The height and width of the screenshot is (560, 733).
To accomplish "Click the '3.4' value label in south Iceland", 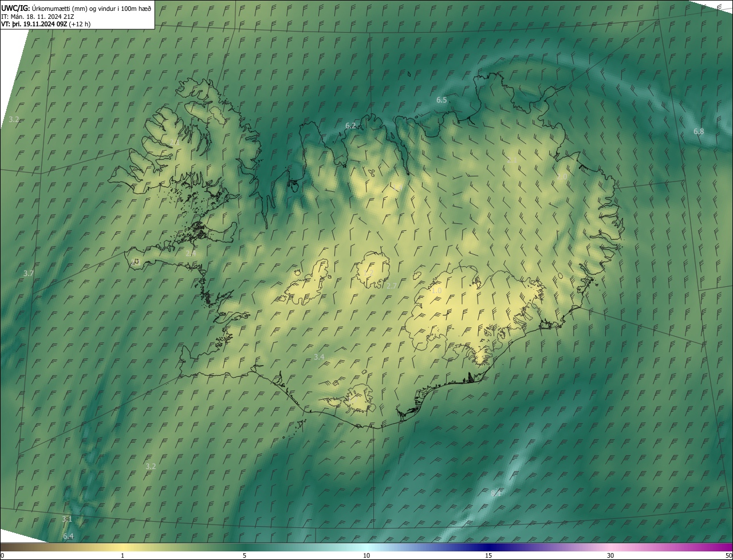I will point(319,357).
